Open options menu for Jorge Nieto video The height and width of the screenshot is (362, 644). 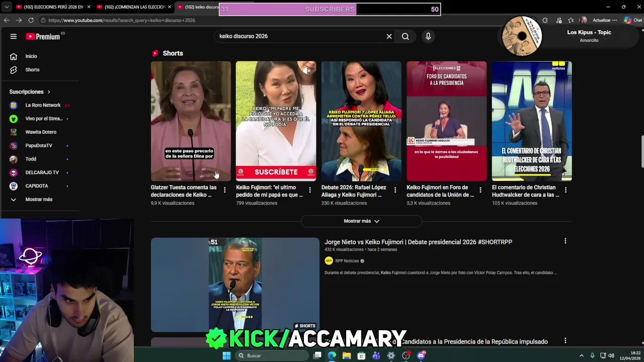(565, 241)
